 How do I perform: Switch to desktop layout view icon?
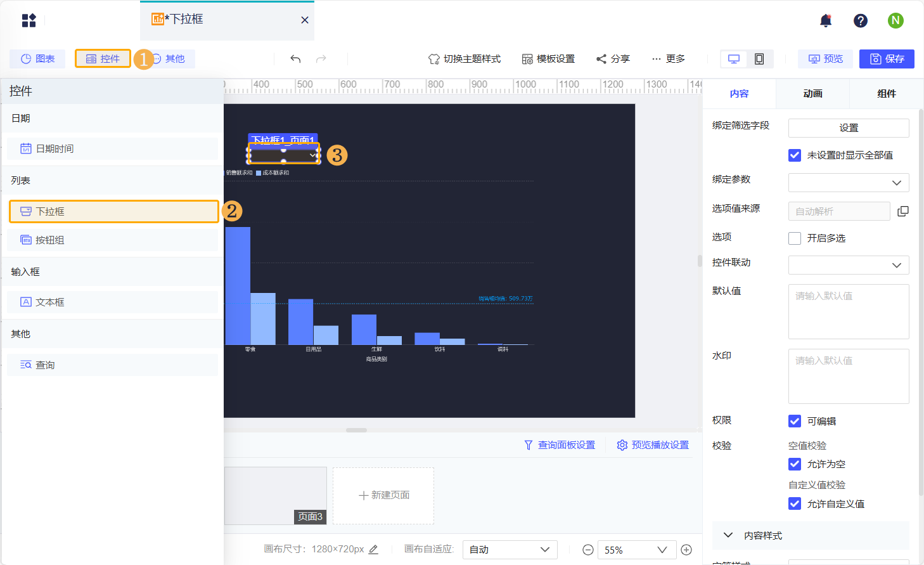pyautogui.click(x=734, y=59)
